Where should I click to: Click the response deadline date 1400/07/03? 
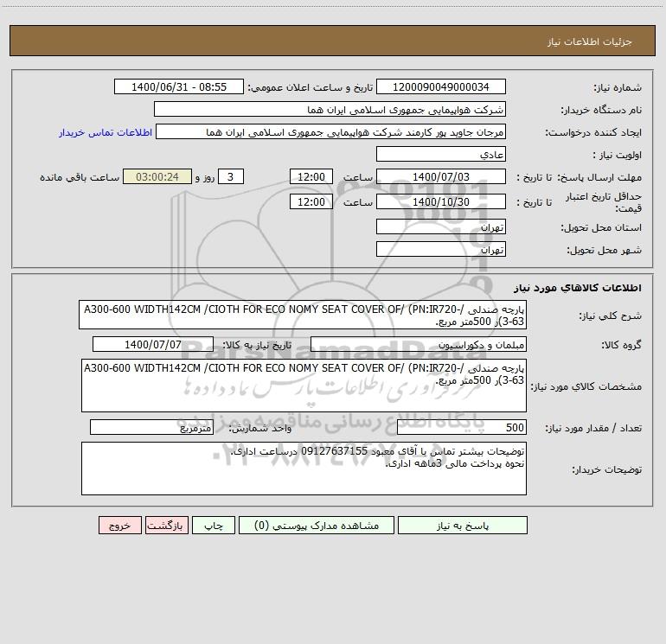coord(441,177)
